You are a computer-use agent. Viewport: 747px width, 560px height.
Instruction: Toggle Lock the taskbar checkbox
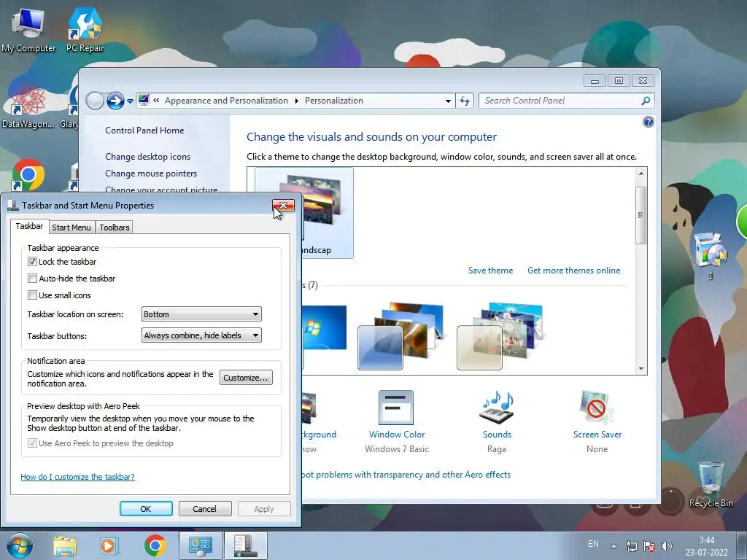click(32, 262)
